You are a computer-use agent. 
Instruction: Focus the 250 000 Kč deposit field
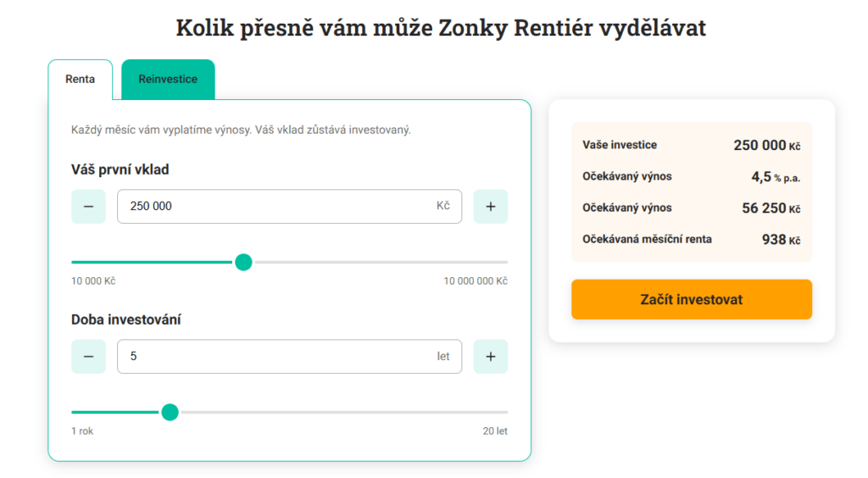(280, 206)
